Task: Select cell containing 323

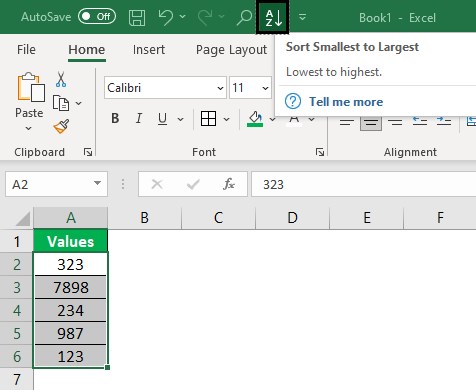Action: pos(71,264)
